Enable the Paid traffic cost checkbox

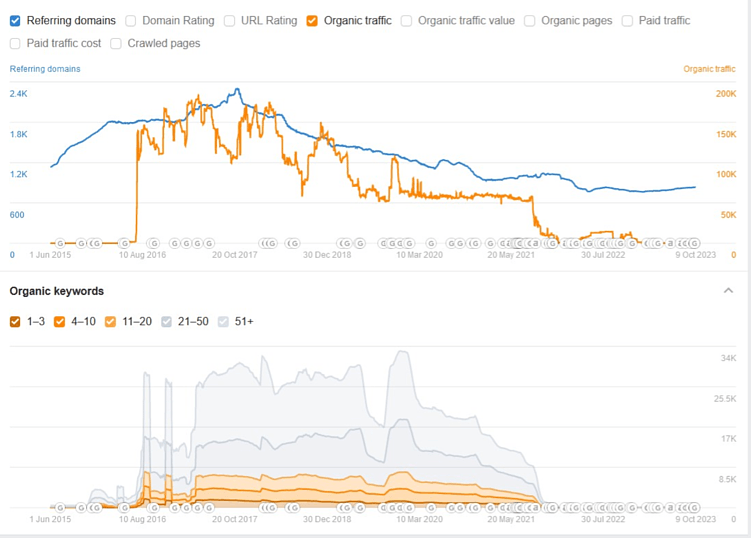tap(15, 44)
